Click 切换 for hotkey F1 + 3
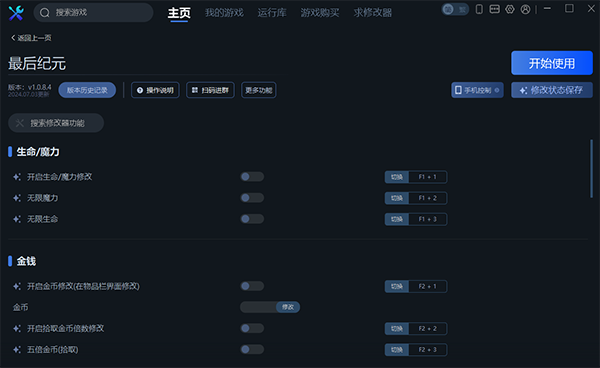Viewport: 600px width, 368px height. pyautogui.click(x=397, y=219)
